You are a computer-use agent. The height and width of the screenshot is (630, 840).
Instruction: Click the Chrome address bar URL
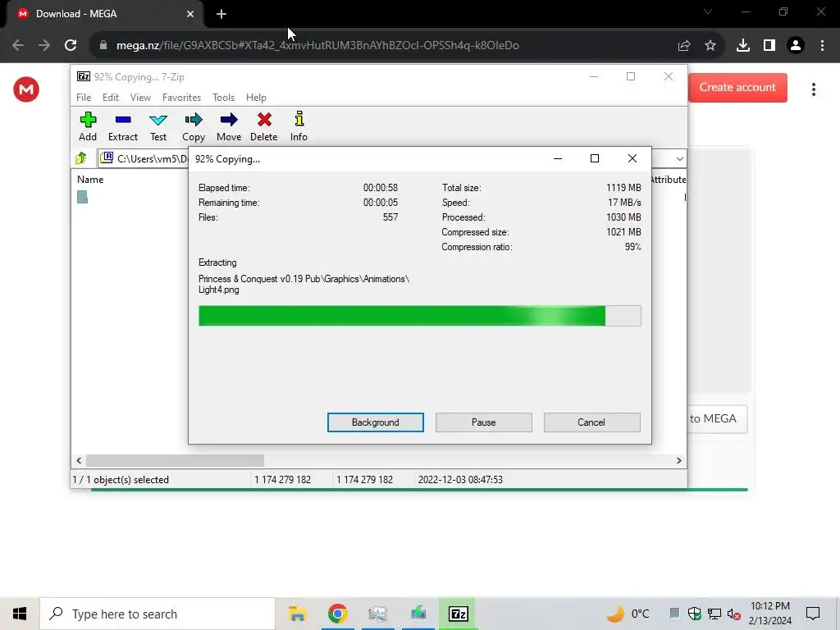[x=317, y=45]
